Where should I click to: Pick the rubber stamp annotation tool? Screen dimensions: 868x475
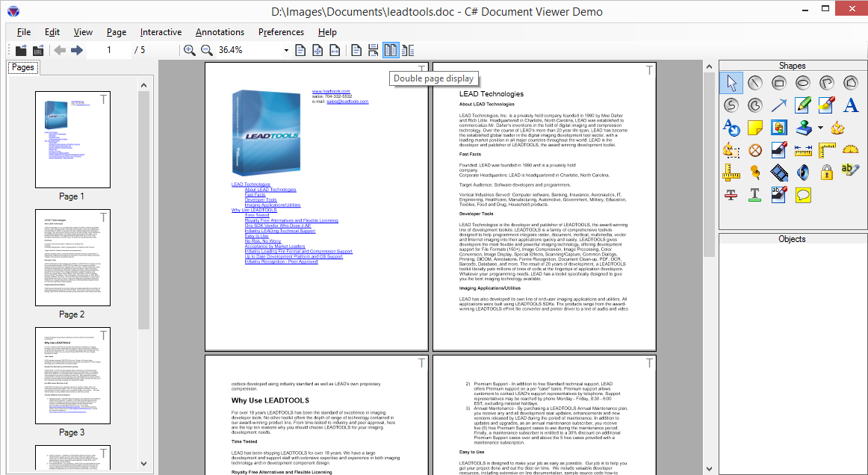click(803, 128)
